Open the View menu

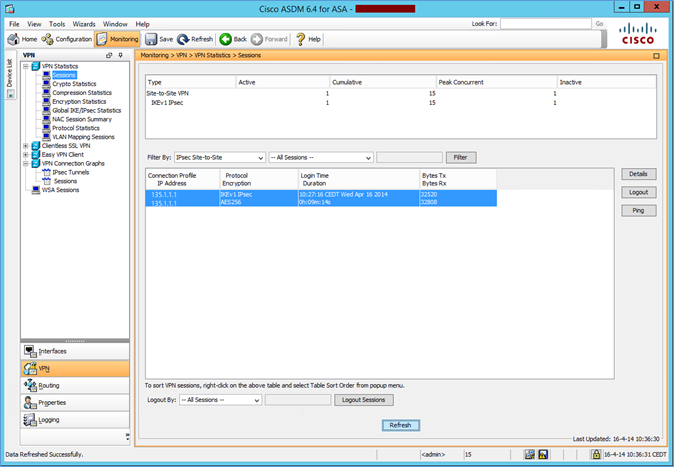tap(34, 24)
